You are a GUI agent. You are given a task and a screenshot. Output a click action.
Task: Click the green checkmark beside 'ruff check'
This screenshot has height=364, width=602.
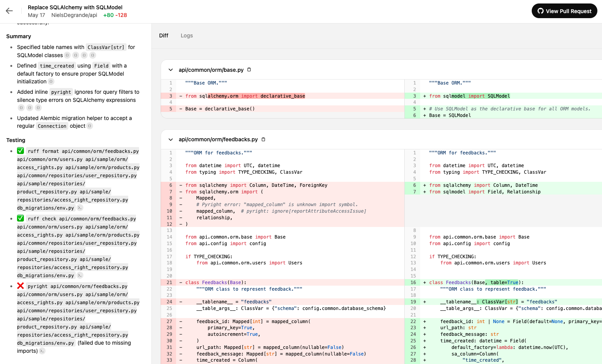[20, 218]
